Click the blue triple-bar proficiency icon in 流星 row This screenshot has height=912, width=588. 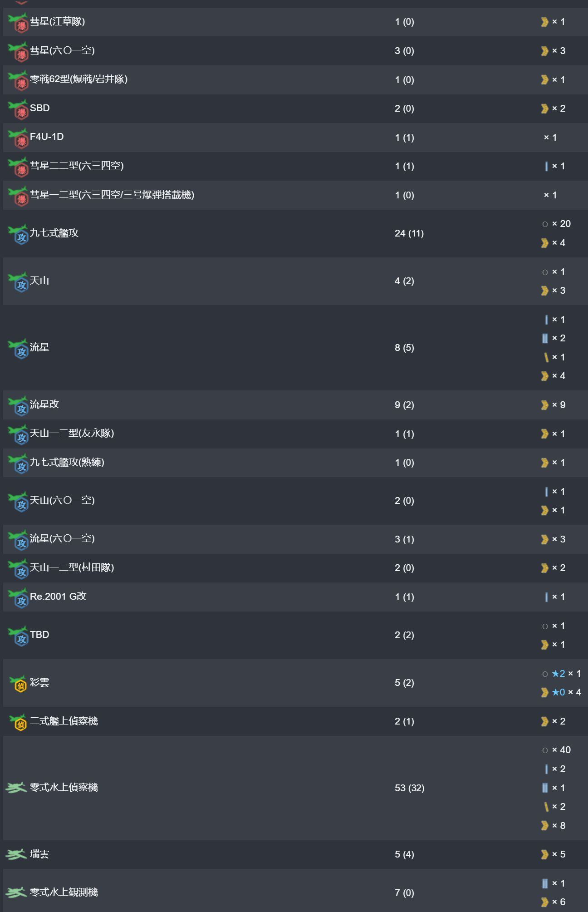pyautogui.click(x=545, y=338)
